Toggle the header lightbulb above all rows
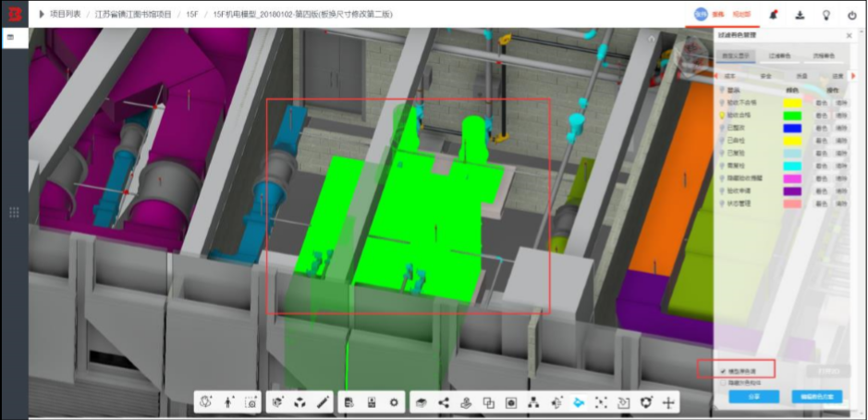868x420 pixels. [x=722, y=90]
